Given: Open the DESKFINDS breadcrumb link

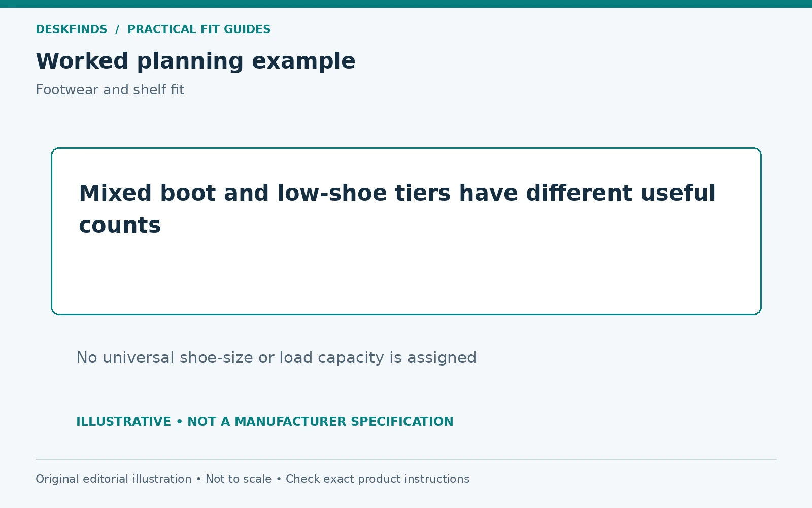Looking at the screenshot, I should point(72,29).
